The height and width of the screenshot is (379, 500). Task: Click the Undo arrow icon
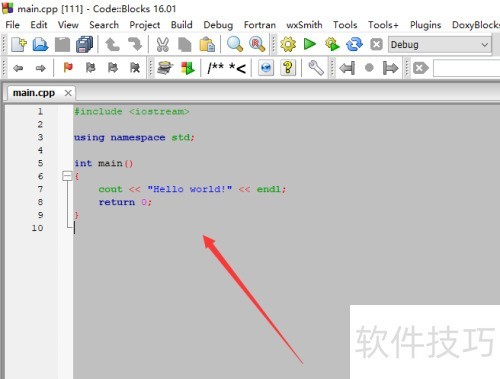112,44
